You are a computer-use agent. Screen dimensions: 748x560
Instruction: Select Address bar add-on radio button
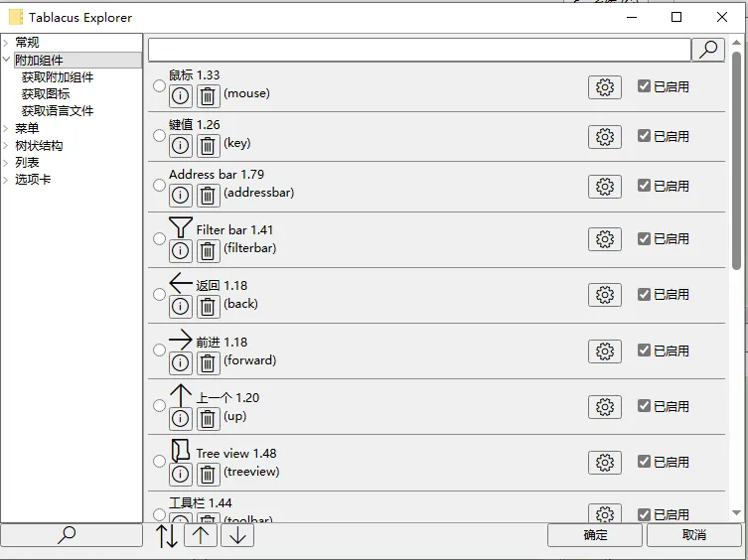click(x=159, y=185)
